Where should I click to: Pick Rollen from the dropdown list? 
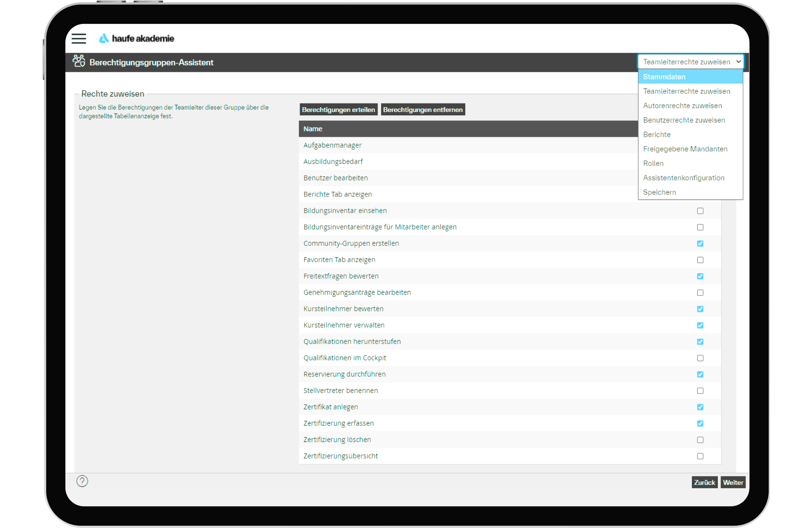pyautogui.click(x=691, y=163)
